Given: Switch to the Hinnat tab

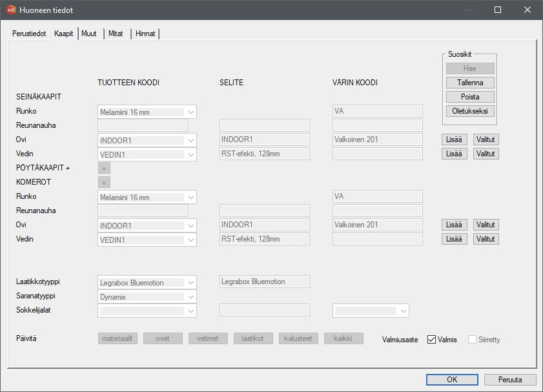Looking at the screenshot, I should click(145, 34).
